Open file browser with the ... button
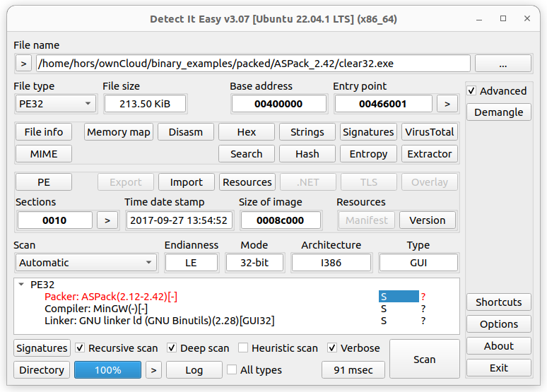Screen dimensions: 547x392 click(502, 64)
